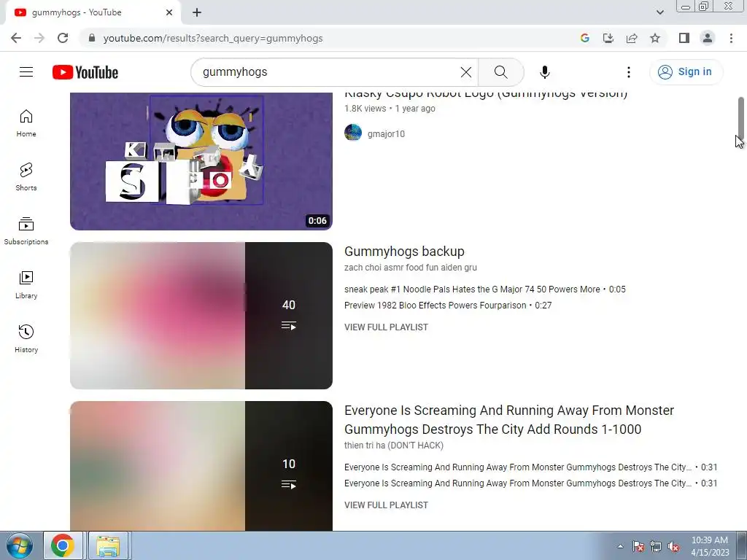Open the gmajor10 channel name
747x560 pixels.
[386, 134]
